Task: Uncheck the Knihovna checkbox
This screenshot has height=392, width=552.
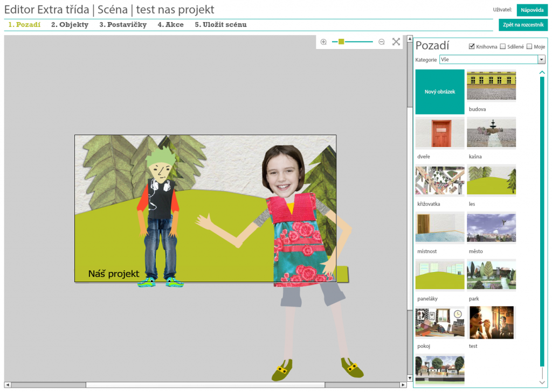Action: (x=472, y=47)
